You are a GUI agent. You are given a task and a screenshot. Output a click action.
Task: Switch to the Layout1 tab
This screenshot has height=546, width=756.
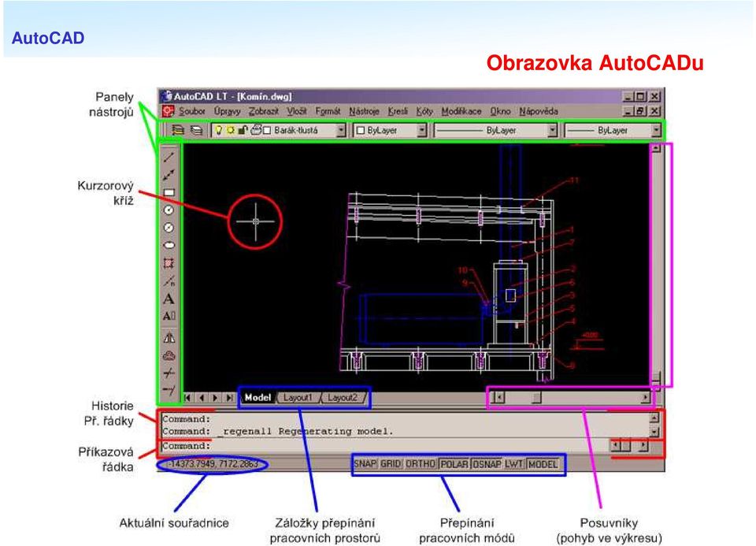pyautogui.click(x=298, y=398)
